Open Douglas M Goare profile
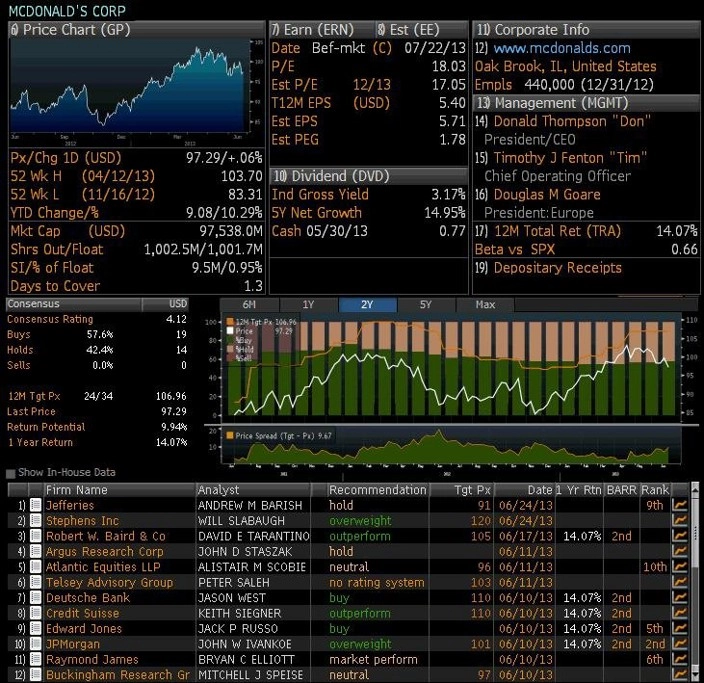This screenshot has width=704, height=683. click(547, 194)
